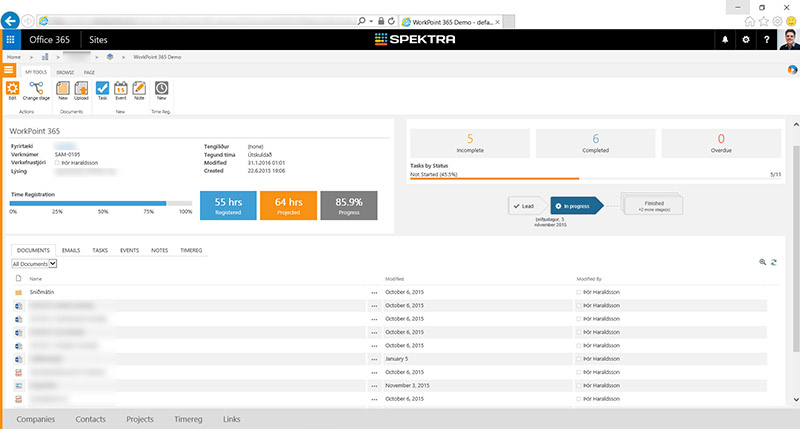The height and width of the screenshot is (429, 800).
Task: Toggle presence checkbox beside Verkefnastjóri name
Action: [x=57, y=163]
